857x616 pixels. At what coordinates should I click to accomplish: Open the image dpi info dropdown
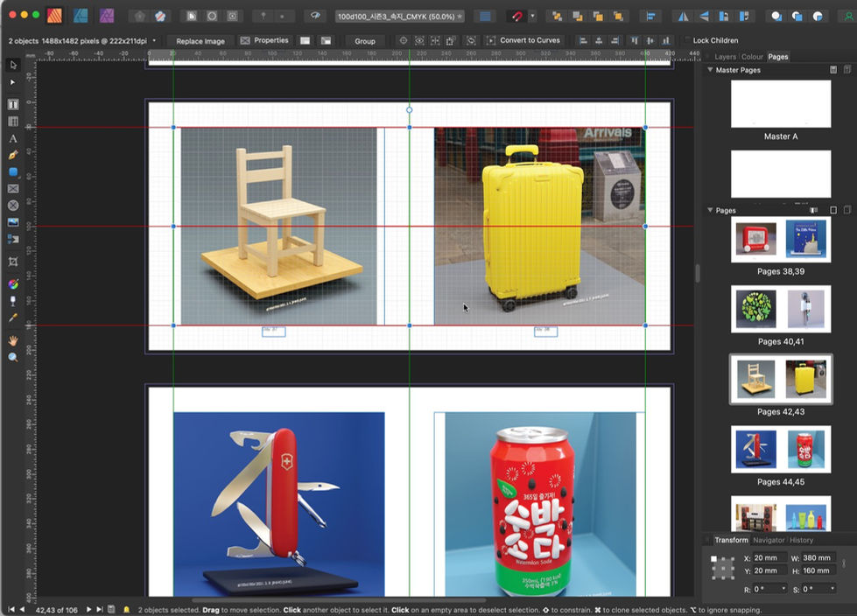154,40
